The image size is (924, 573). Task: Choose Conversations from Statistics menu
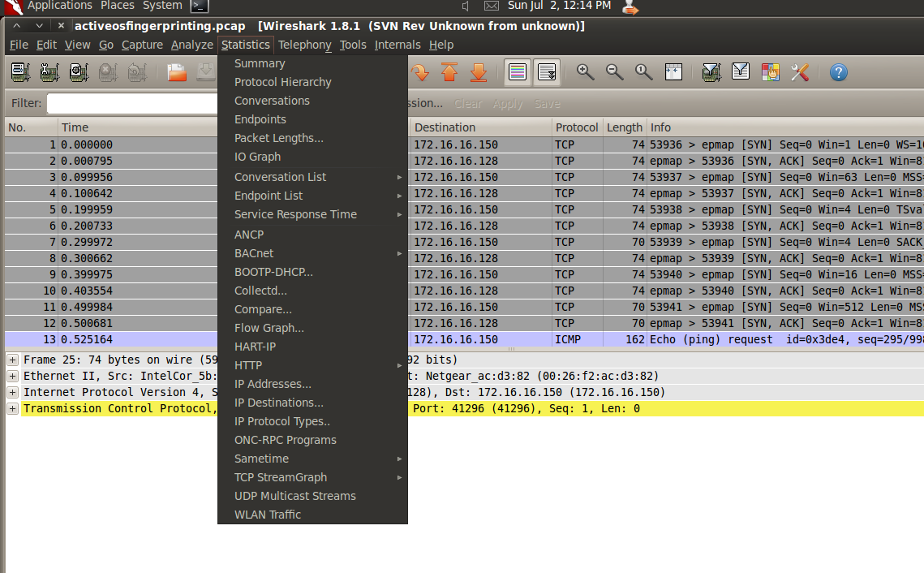[312, 101]
